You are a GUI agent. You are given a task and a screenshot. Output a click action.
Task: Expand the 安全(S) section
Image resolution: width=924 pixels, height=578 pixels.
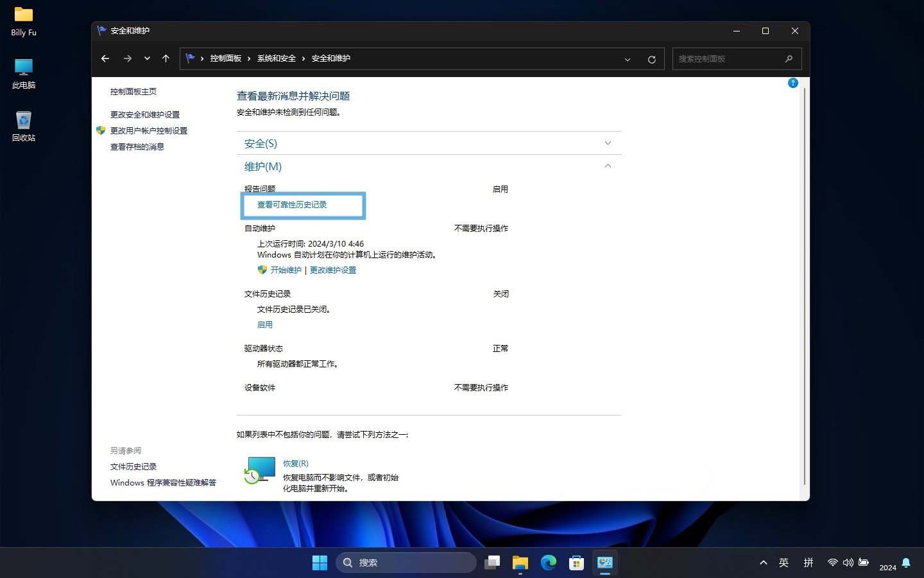point(607,143)
